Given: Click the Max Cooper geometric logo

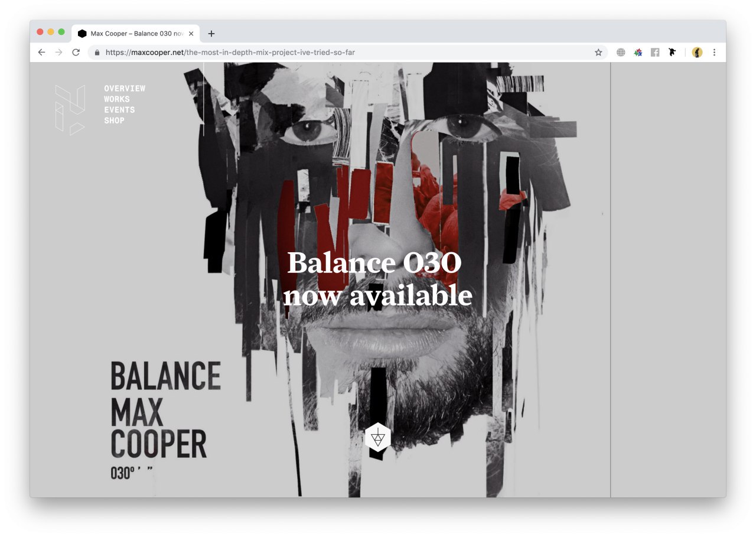Looking at the screenshot, I should pos(70,110).
